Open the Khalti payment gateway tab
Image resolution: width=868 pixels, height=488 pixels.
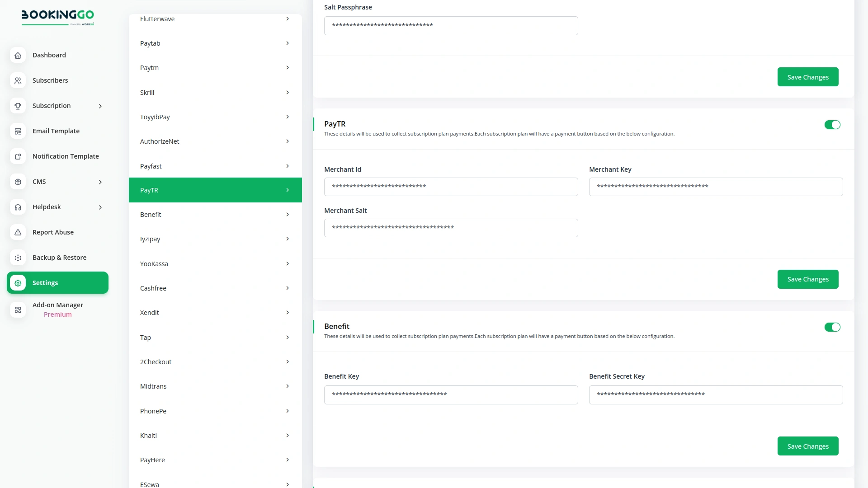pyautogui.click(x=215, y=435)
